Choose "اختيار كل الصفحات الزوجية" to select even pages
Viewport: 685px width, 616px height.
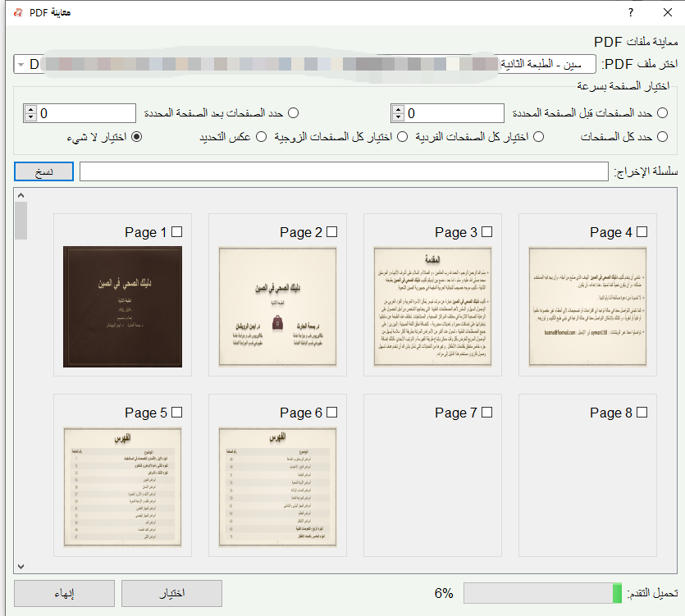point(401,137)
